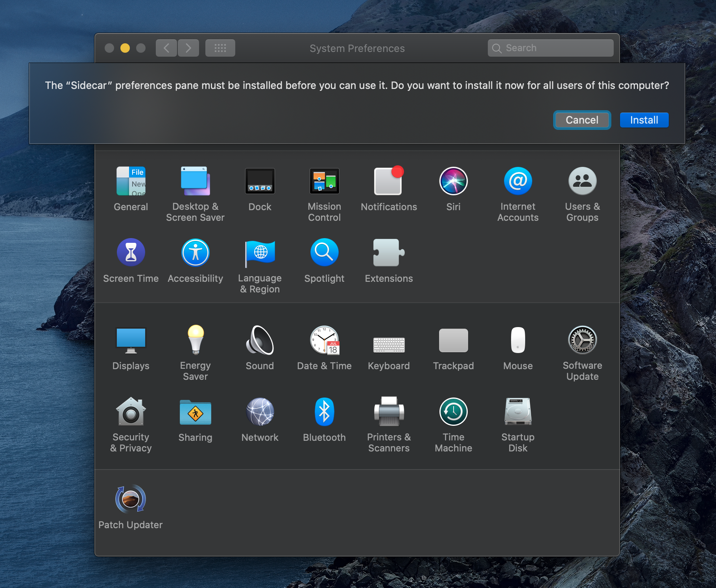Open Mission Control preferences
Viewport: 716px width, 588px height.
(x=324, y=181)
